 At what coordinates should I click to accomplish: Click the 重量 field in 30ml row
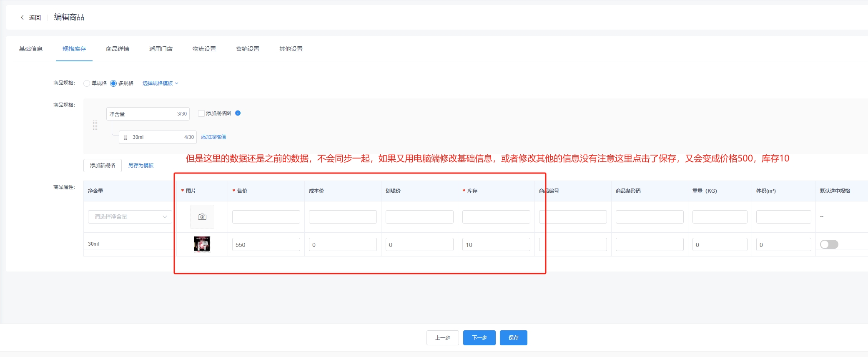point(720,244)
